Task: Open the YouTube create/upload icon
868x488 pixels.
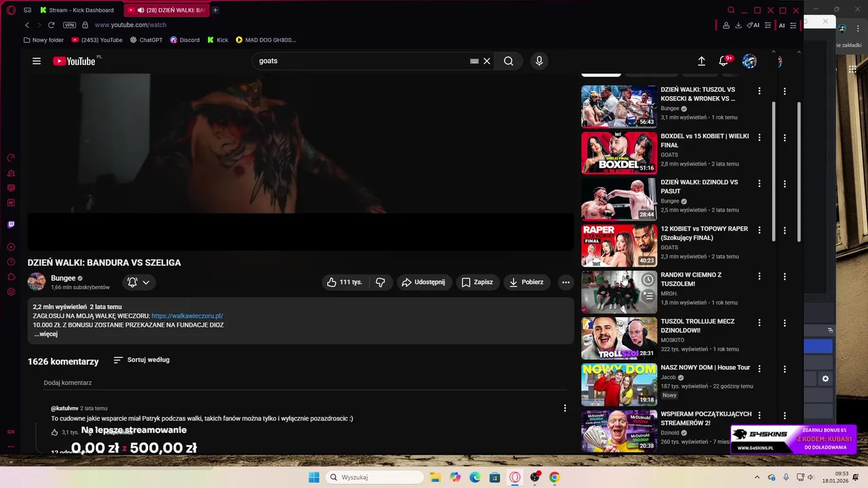Action: point(702,61)
